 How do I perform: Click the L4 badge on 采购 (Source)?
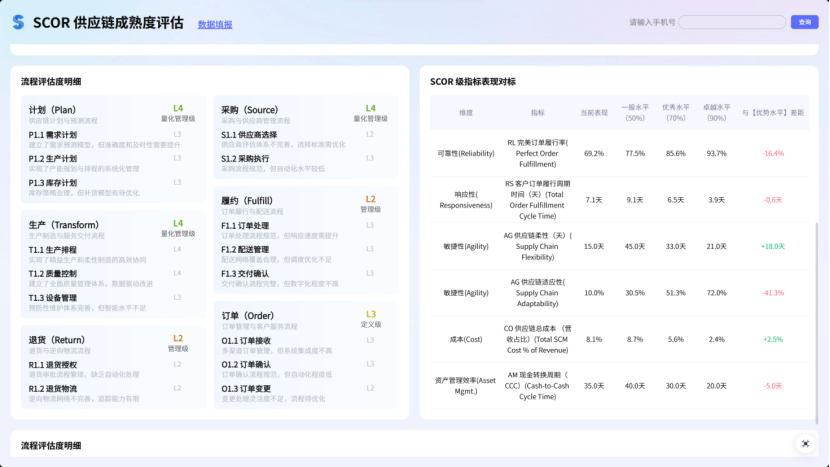coord(371,108)
